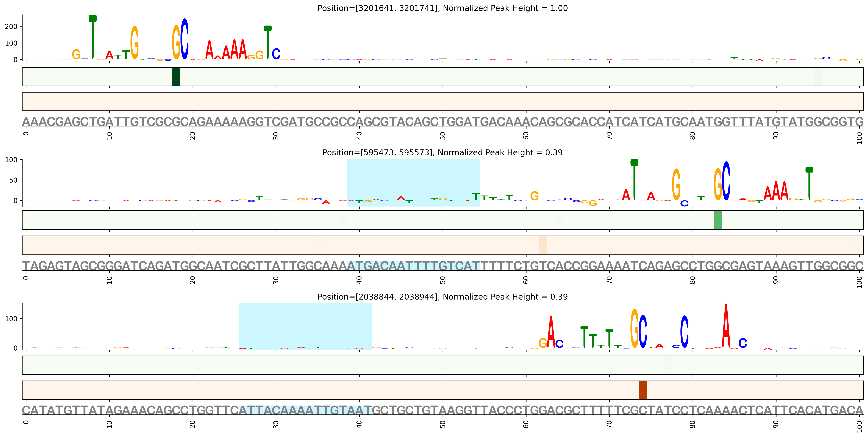Click the tallest green T letter in the top logo
Image resolution: width=868 pixels, height=437 pixels.
(x=93, y=37)
